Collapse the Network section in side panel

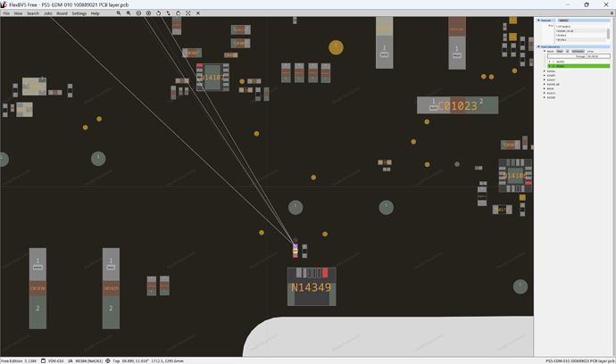coord(538,20)
